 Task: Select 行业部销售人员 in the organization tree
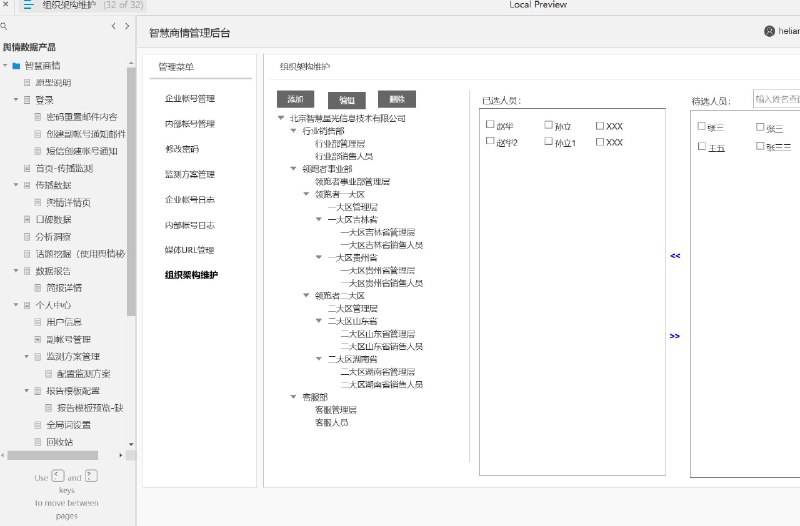point(344,156)
